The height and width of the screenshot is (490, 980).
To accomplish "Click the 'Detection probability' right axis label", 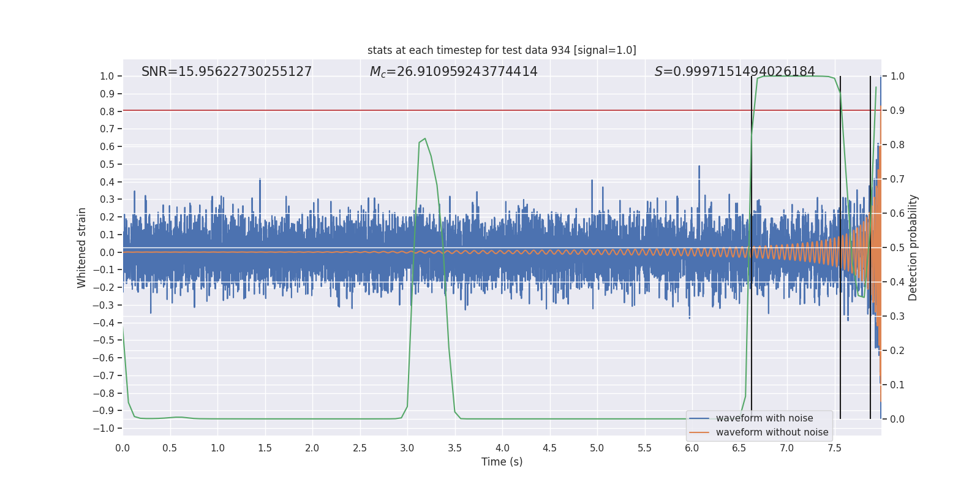I will (913, 247).
